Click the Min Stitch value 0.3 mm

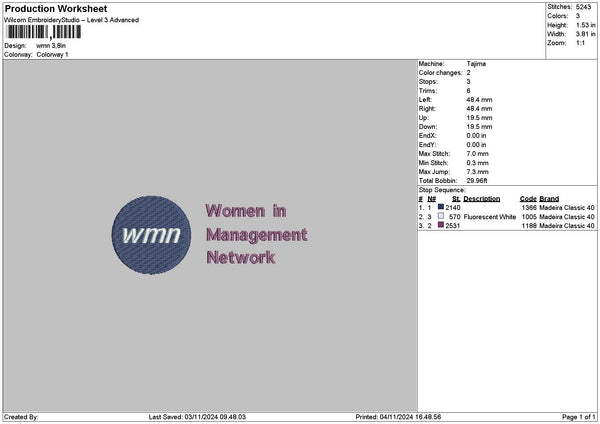pyautogui.click(x=478, y=163)
